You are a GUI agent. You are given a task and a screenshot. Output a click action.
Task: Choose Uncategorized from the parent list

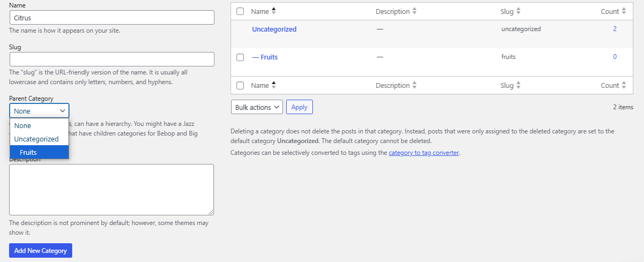(x=39, y=139)
